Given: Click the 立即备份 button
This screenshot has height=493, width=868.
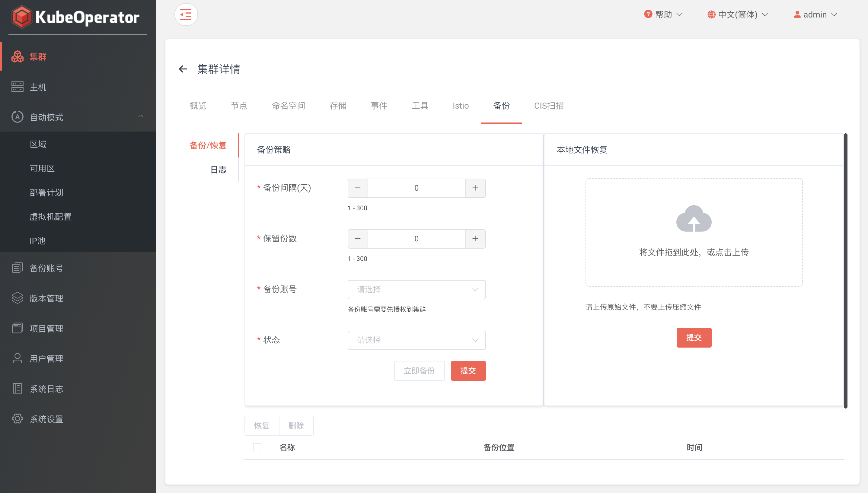Looking at the screenshot, I should click(419, 371).
